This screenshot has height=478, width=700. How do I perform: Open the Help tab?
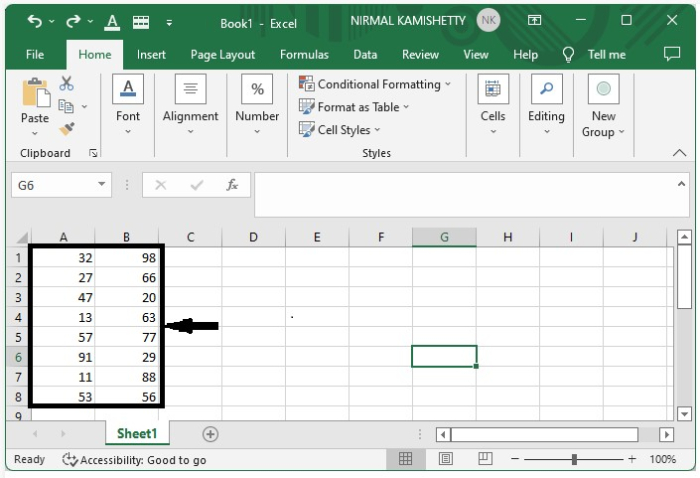[x=525, y=54]
